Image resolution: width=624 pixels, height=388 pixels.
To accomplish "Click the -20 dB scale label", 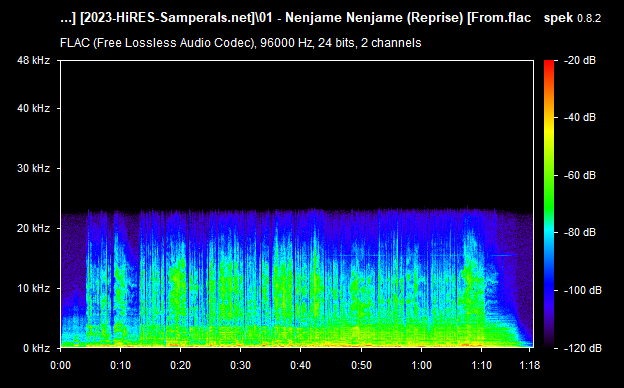I will (580, 60).
